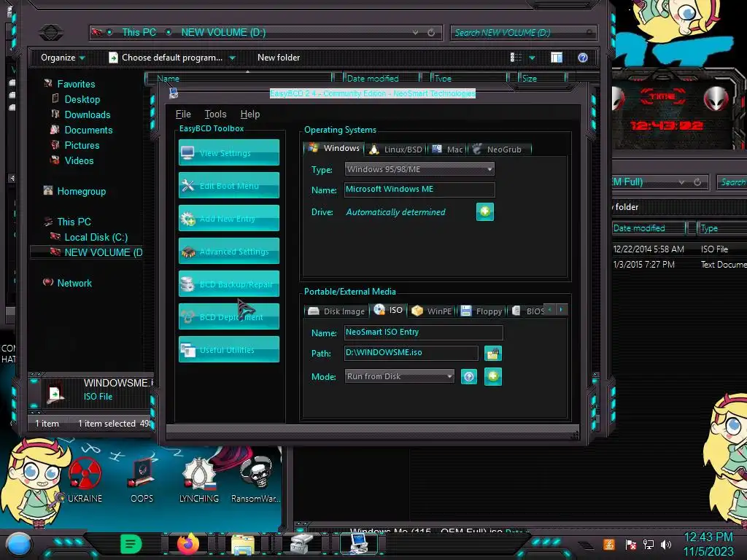Click the ISO mode help question icon
This screenshot has width=747, height=560.
coord(469,377)
